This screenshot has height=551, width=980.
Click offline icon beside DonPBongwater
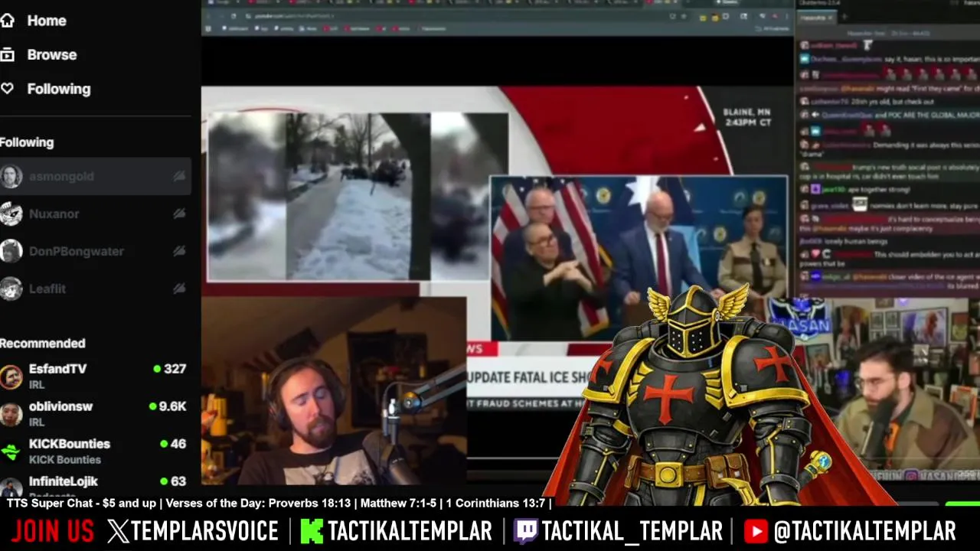pyautogui.click(x=179, y=251)
